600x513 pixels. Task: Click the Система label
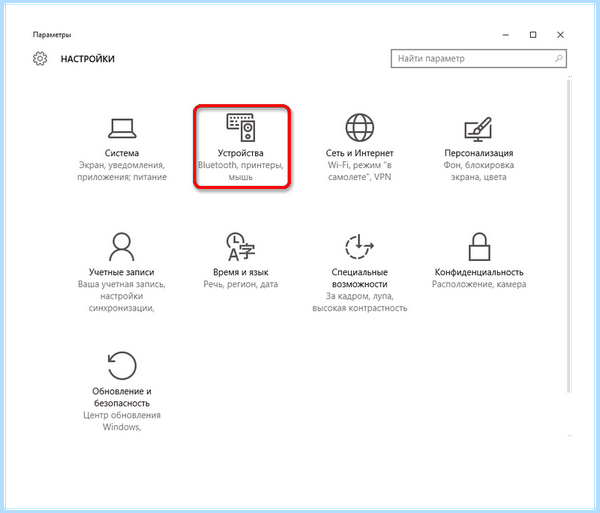pyautogui.click(x=122, y=153)
